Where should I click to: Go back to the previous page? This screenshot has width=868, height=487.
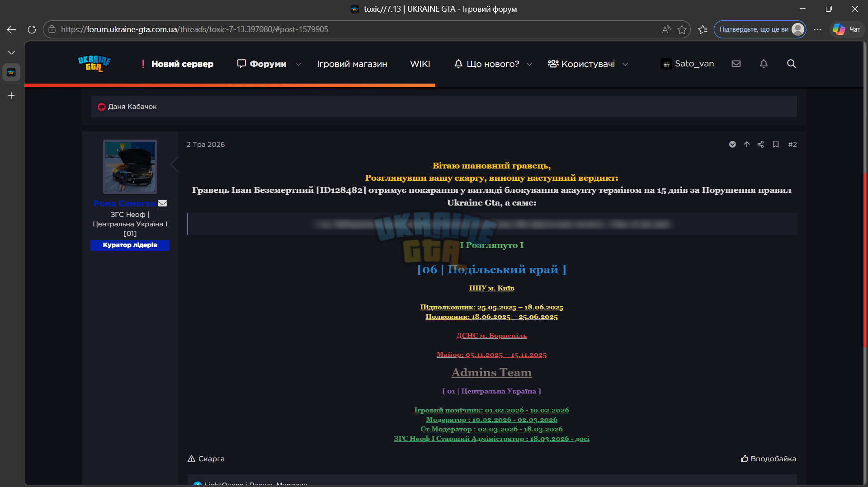[11, 29]
